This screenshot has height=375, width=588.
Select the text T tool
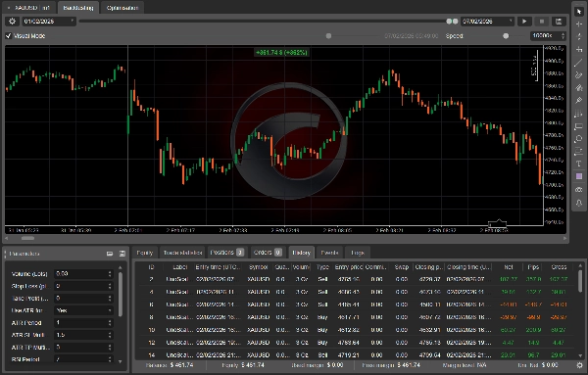579,164
